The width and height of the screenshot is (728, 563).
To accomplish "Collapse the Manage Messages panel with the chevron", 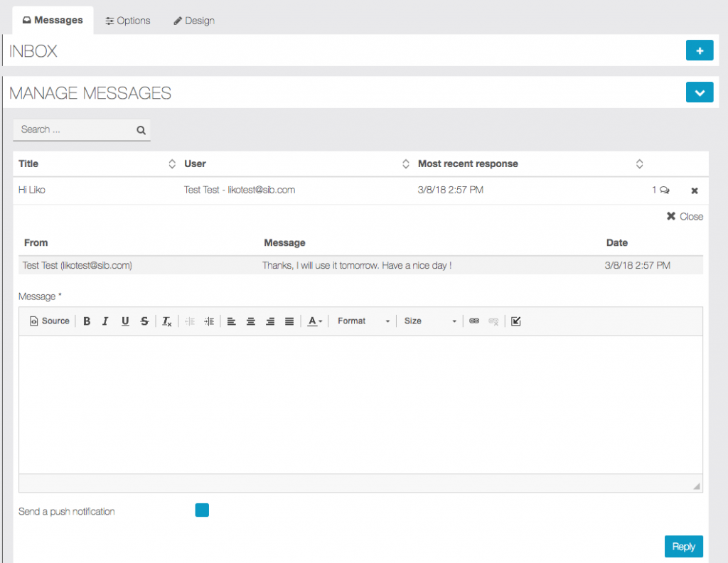I will 700,92.
